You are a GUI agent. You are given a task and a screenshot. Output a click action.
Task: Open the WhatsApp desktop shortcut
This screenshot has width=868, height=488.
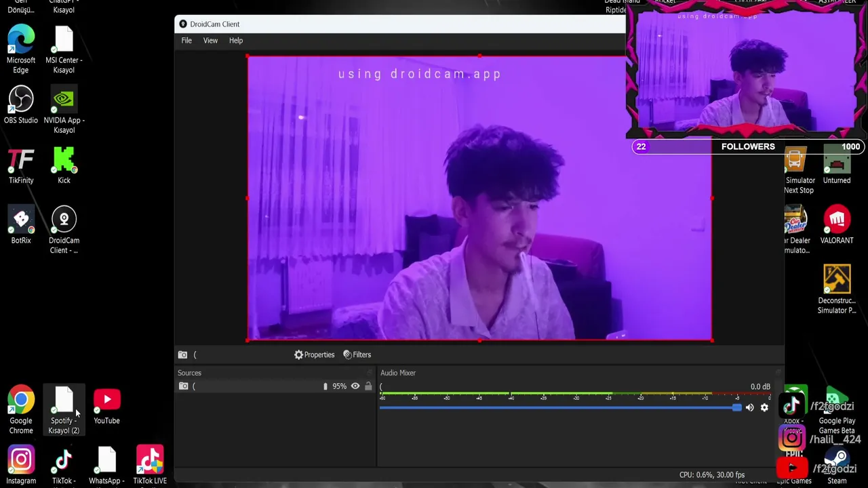point(106,466)
